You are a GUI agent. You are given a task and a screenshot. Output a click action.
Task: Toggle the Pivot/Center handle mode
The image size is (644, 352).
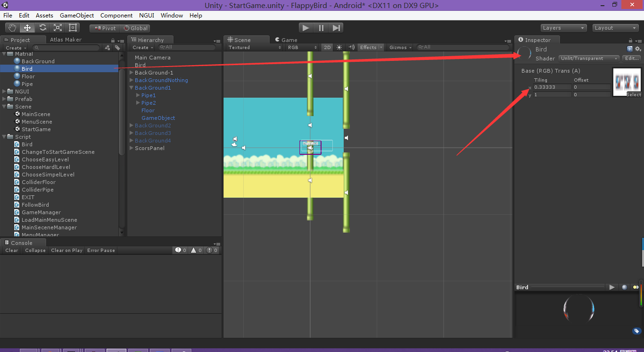105,28
